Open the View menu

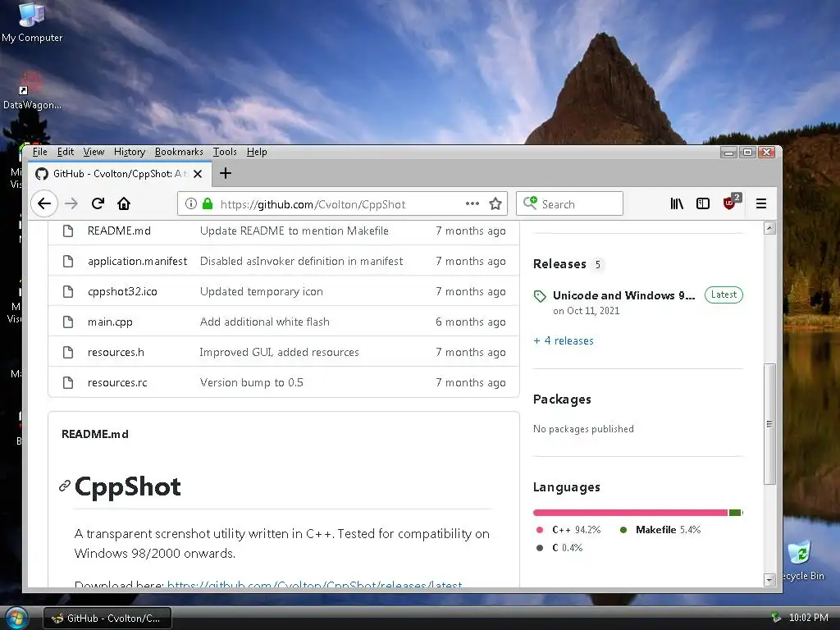pyautogui.click(x=94, y=152)
